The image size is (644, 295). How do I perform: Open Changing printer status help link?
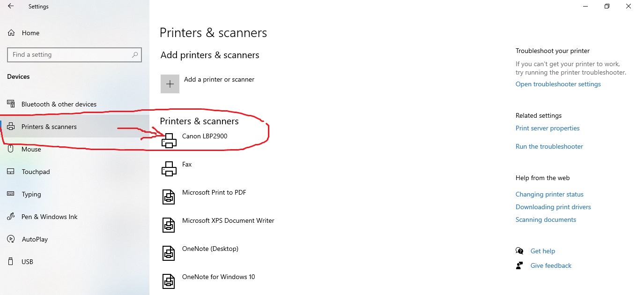(x=549, y=194)
